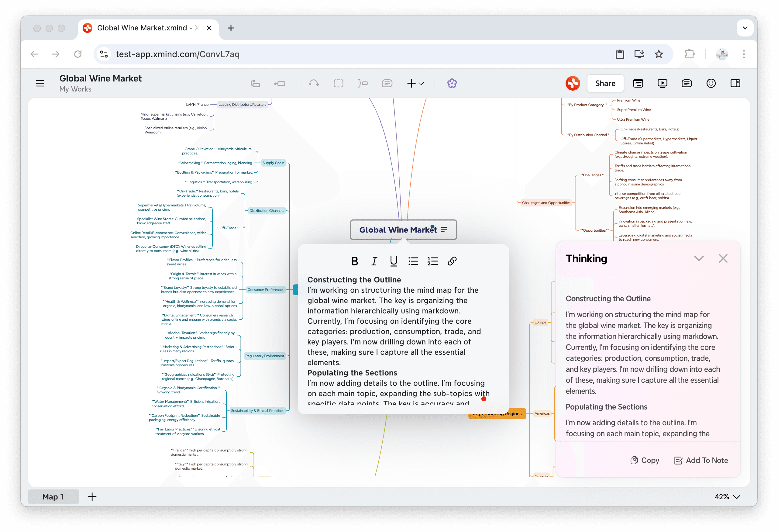Add a boundary around topics
The height and width of the screenshot is (532, 778).
pos(339,83)
